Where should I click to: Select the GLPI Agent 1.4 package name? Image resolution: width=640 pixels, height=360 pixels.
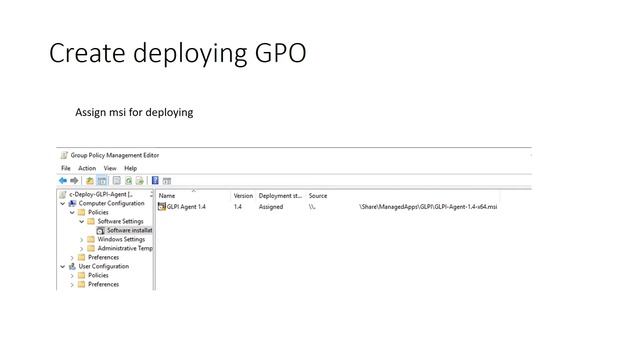(x=186, y=207)
